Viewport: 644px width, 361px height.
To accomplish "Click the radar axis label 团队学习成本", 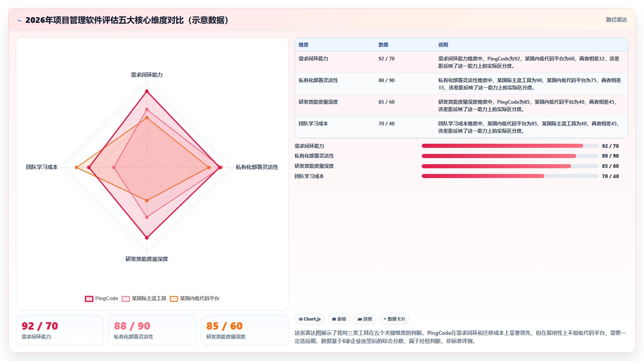I will tap(42, 167).
